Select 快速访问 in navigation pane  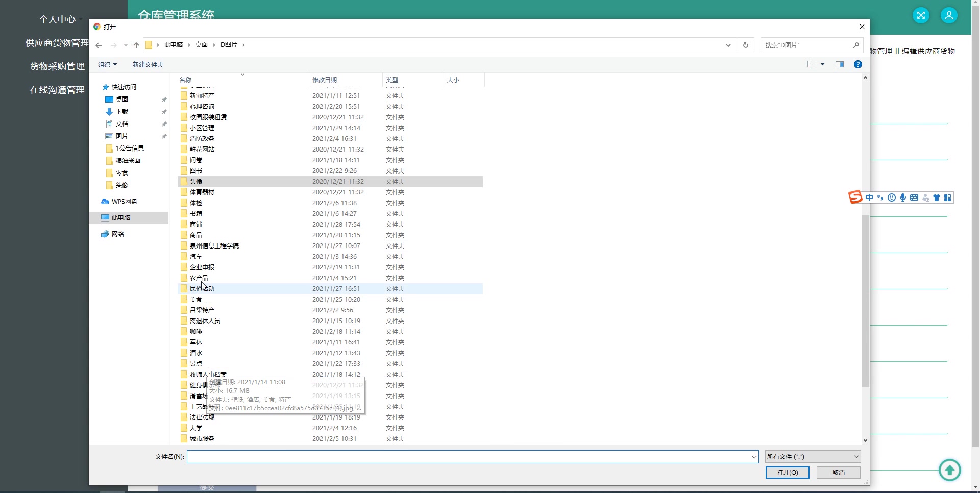(x=124, y=87)
